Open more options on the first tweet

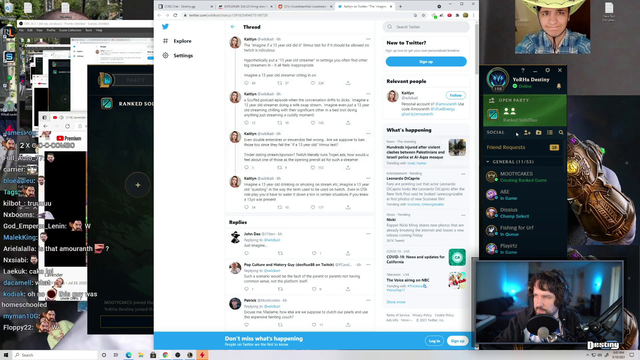[x=368, y=39]
